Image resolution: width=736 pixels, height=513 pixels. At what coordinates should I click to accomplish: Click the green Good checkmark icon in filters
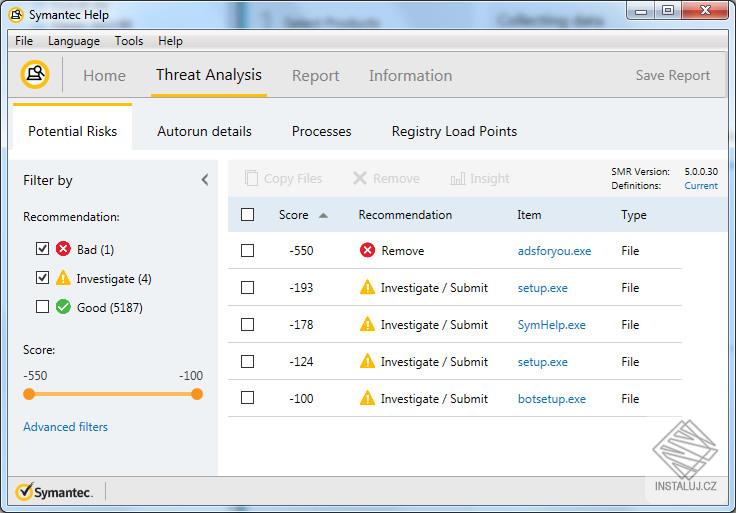coord(63,307)
